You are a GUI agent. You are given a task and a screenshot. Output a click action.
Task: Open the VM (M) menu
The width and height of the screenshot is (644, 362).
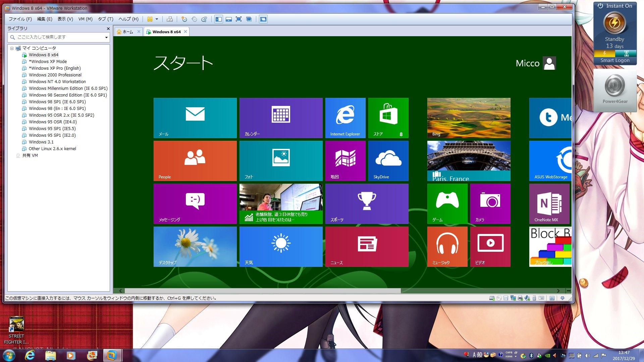85,19
